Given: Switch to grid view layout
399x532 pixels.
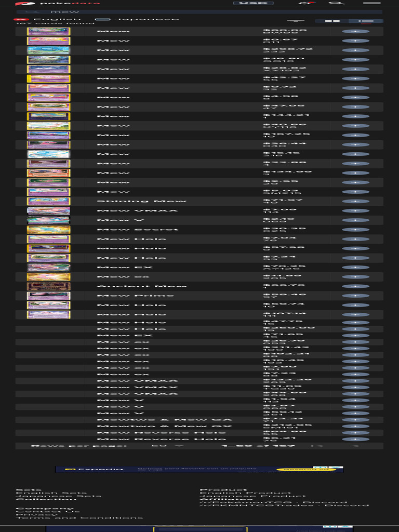Looking at the screenshot, I should 332,21.
